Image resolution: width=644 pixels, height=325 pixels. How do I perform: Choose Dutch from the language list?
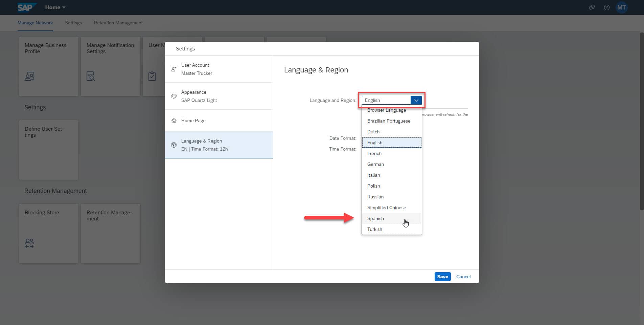(x=392, y=132)
